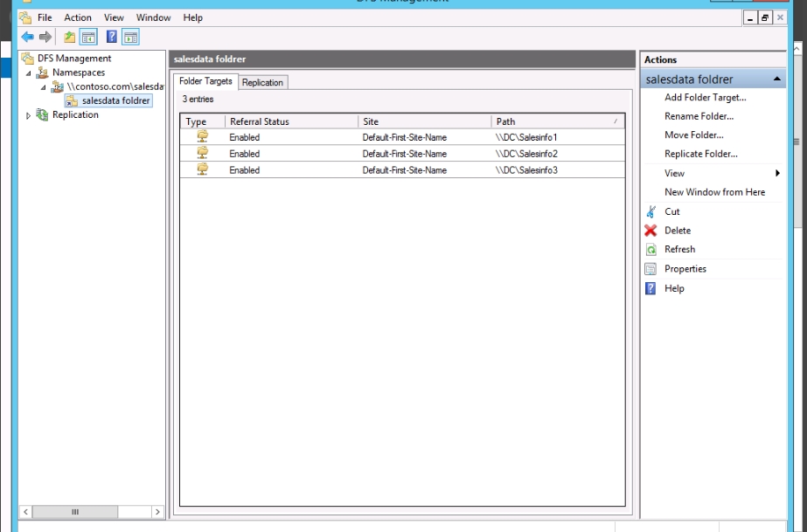The image size is (807, 532).
Task: Click the Up One Level folder icon
Action: (x=69, y=37)
